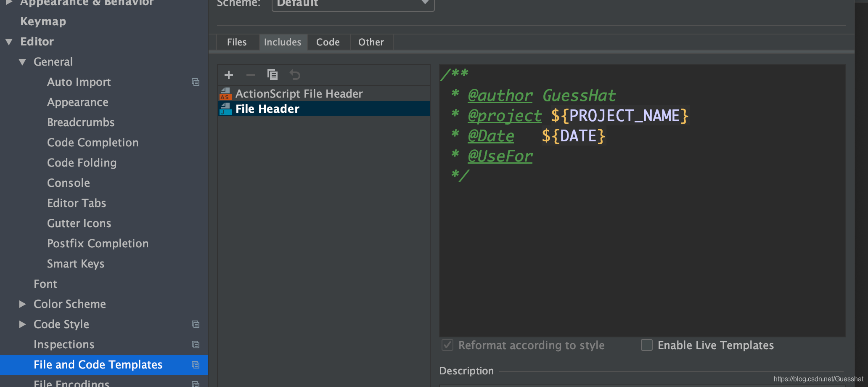Open Keymap settings

[43, 21]
